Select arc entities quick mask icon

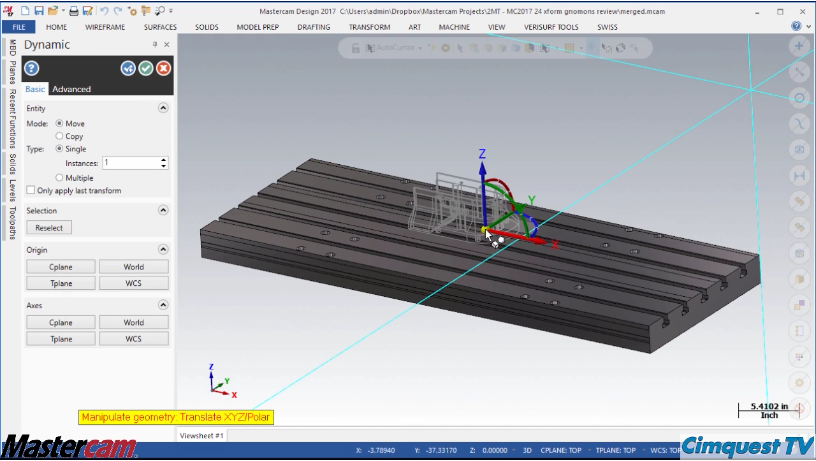pos(799,98)
